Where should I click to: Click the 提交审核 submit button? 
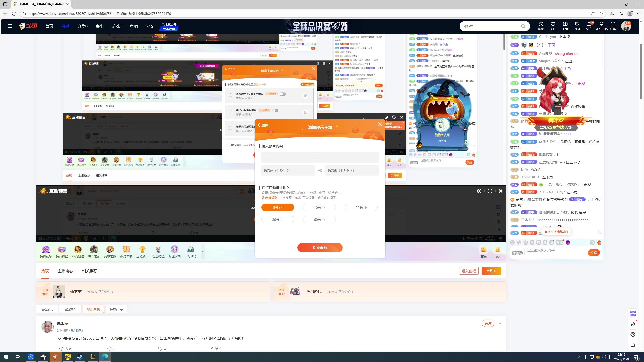coord(320,248)
